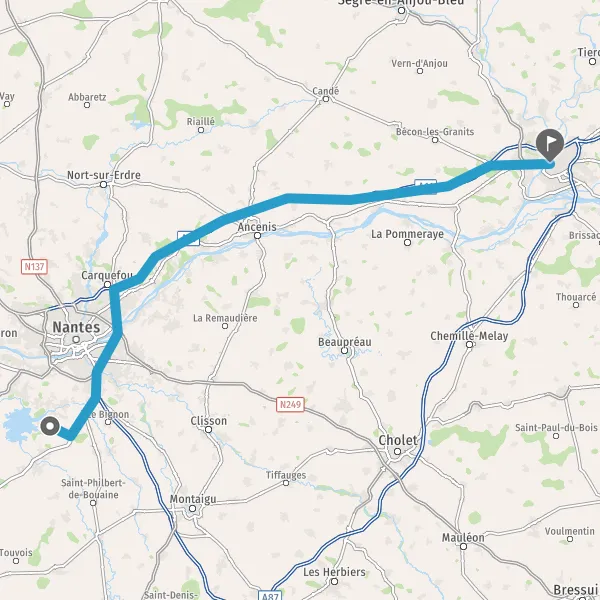600x600 pixels.
Task: Click the N249 road shield
Action: pos(290,404)
